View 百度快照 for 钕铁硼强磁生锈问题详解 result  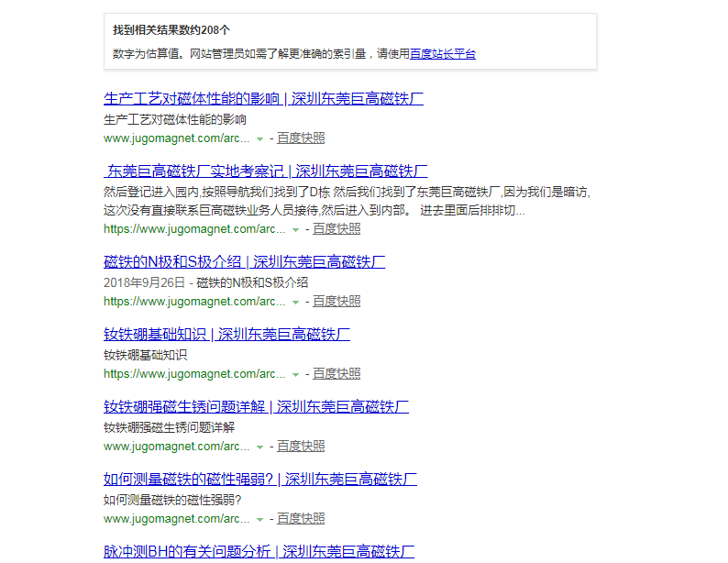point(301,447)
